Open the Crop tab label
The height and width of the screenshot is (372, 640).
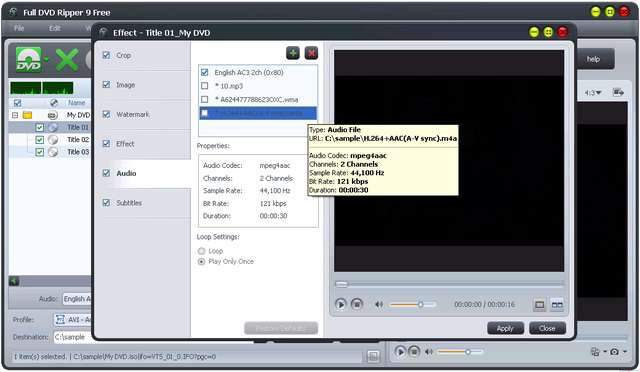tap(124, 55)
